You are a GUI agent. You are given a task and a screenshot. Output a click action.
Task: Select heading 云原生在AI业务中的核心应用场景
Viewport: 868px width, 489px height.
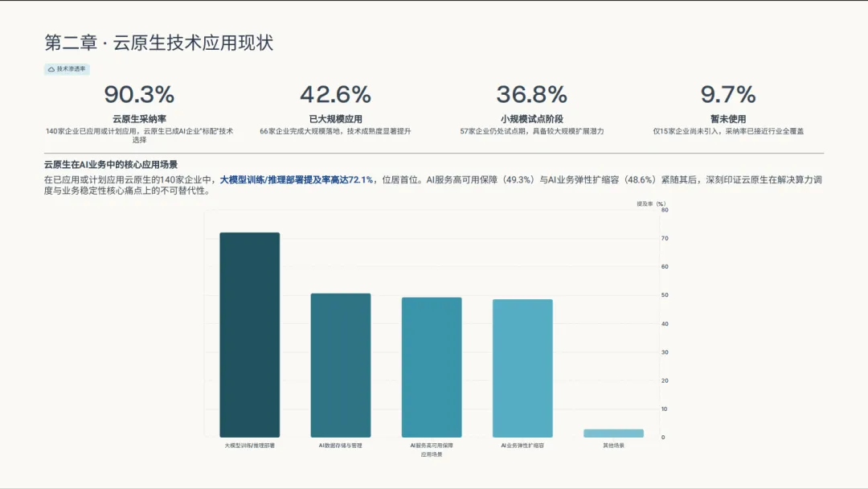point(111,165)
